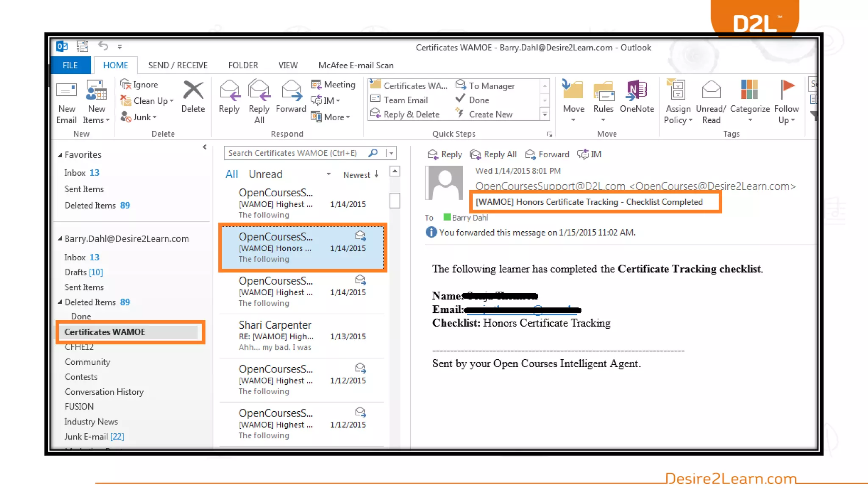868x488 pixels.
Task: Open the Rules icon
Action: 603,102
